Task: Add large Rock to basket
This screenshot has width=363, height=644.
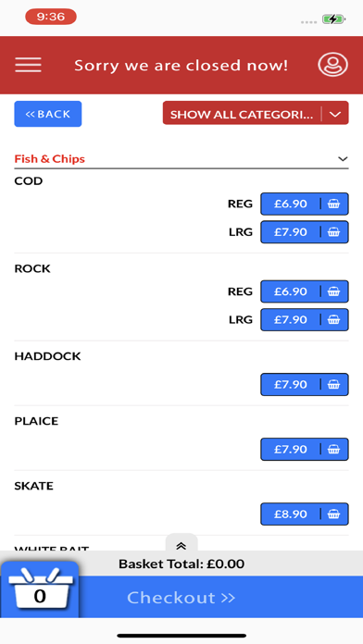Action: click(x=305, y=319)
